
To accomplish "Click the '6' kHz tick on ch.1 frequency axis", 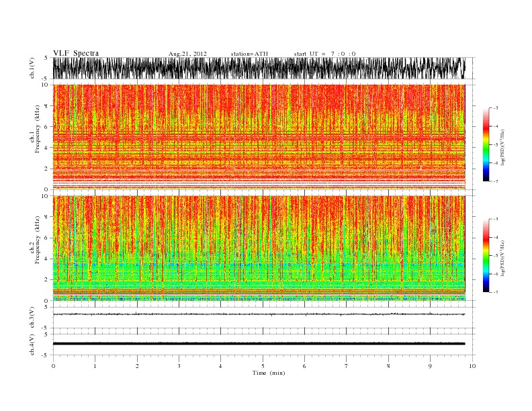I will click(46, 127).
